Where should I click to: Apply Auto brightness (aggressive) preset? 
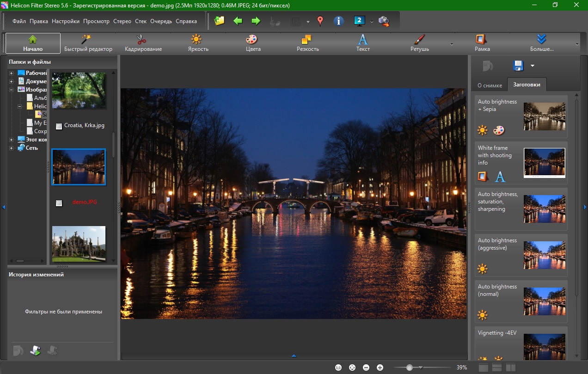point(521,255)
